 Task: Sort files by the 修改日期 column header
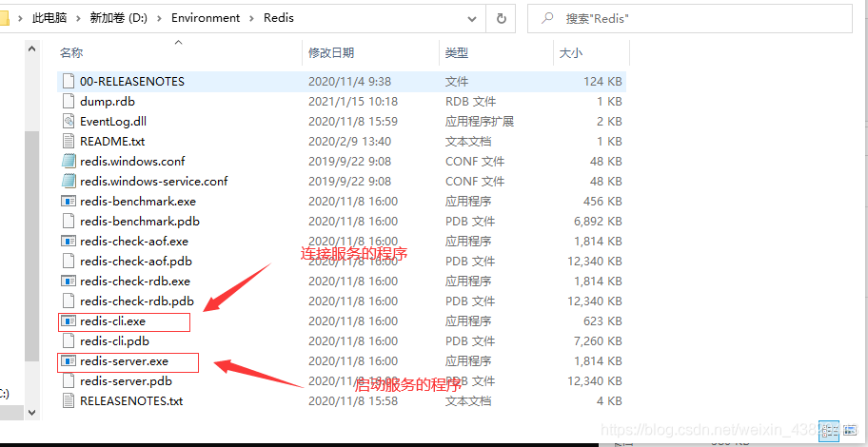[x=331, y=53]
